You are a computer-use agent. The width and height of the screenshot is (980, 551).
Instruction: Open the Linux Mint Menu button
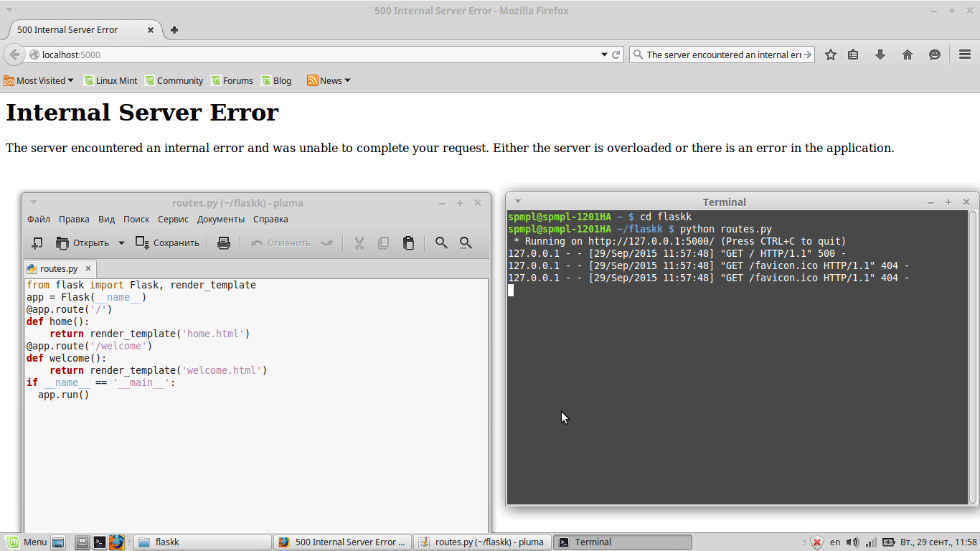27,542
